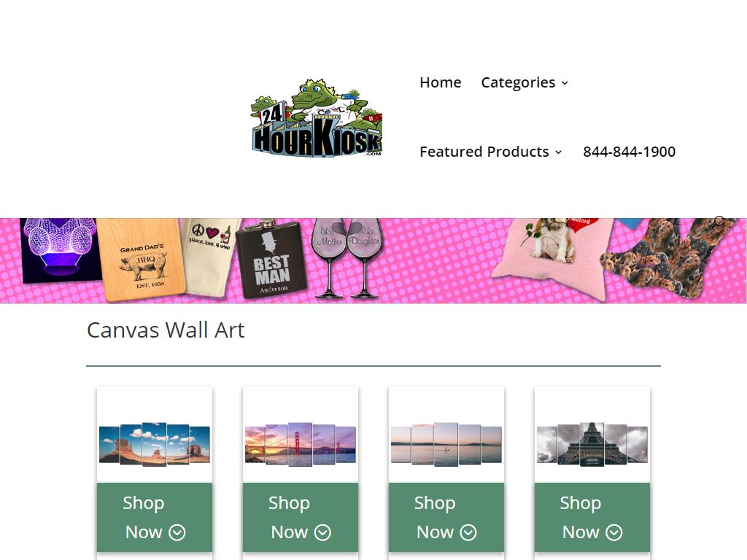Open the Eiffel Tower canvas thumbnail

[592, 444]
